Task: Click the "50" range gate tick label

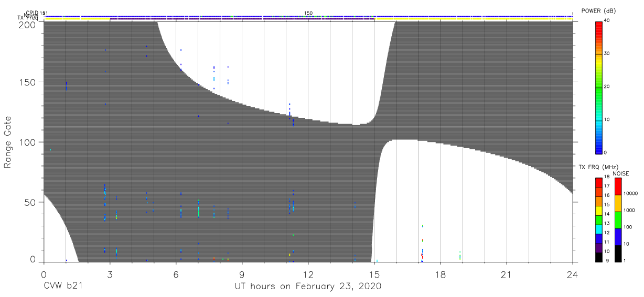Action: (30, 202)
